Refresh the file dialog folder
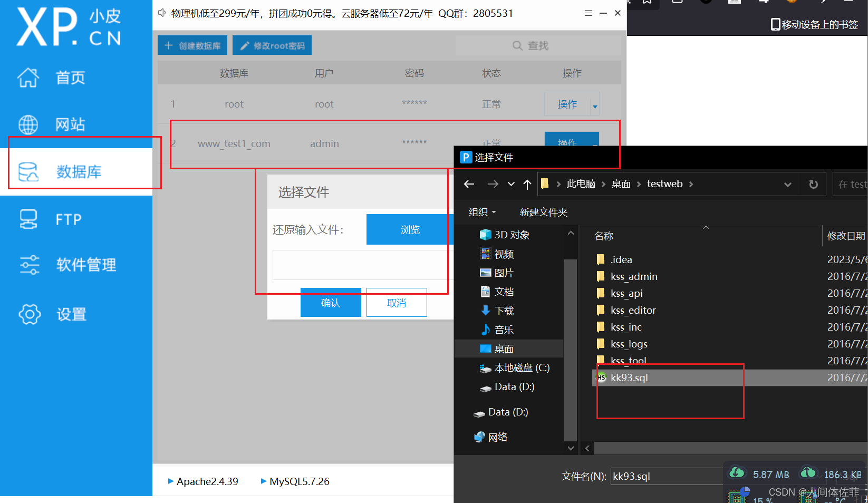This screenshot has width=868, height=503. tap(813, 184)
